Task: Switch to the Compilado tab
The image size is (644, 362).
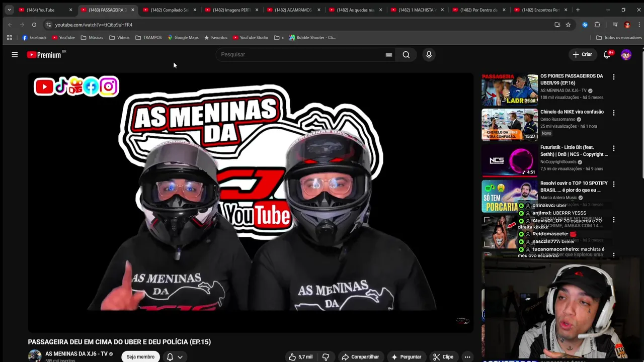Action: point(167,10)
